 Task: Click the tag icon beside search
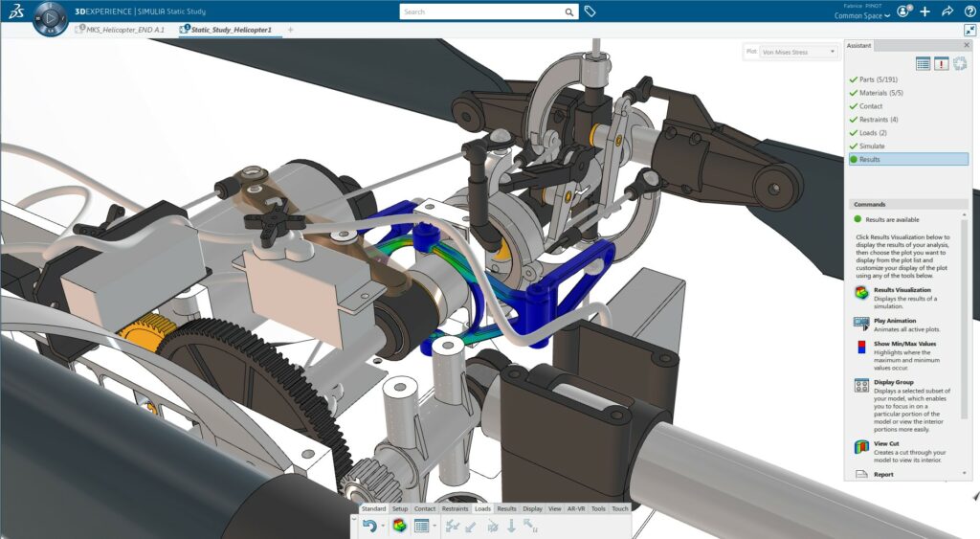tap(590, 11)
